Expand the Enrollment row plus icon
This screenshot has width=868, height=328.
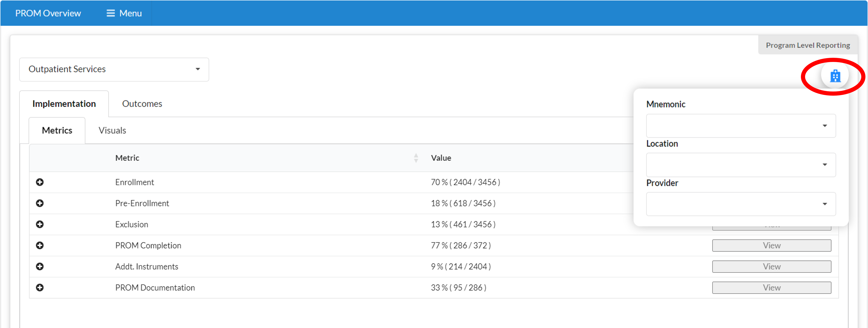(40, 182)
